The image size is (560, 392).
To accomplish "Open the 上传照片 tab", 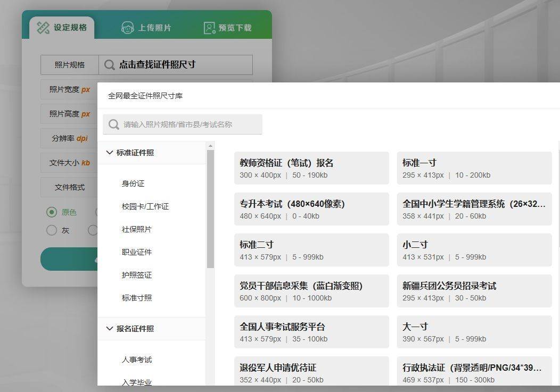I will coord(146,28).
